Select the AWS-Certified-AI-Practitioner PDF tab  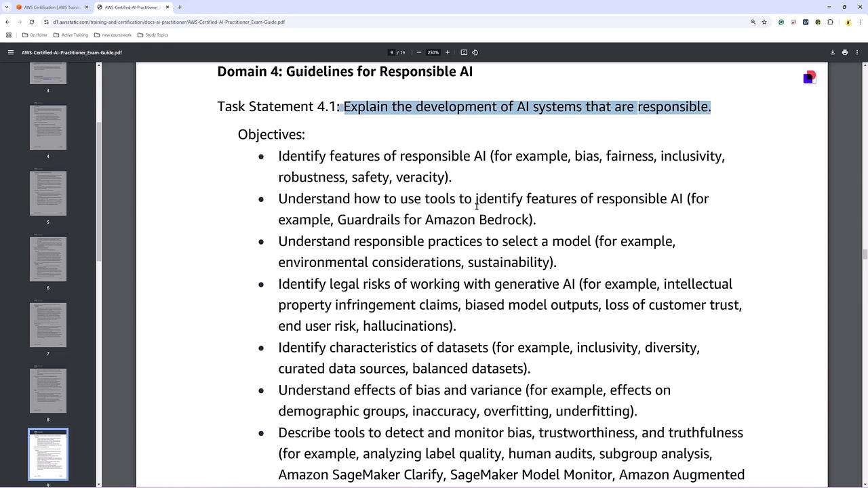coord(133,7)
